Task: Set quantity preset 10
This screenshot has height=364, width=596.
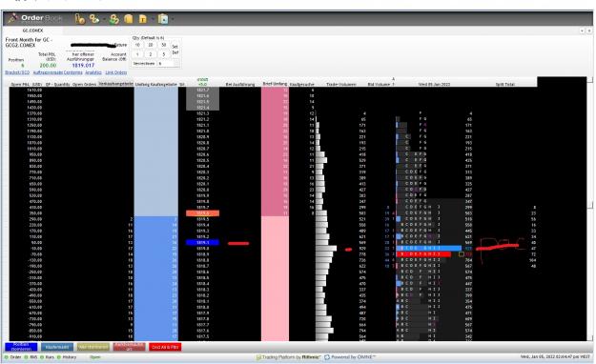Action: [x=137, y=45]
